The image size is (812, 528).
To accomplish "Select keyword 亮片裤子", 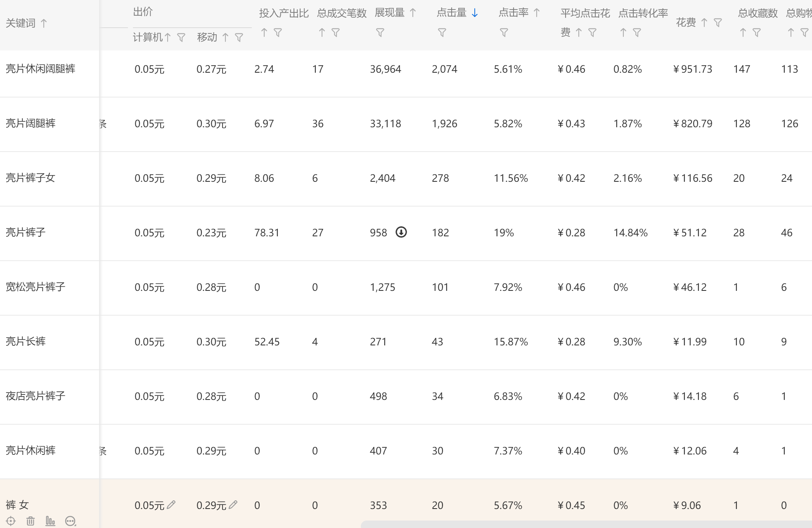I will 26,232.
